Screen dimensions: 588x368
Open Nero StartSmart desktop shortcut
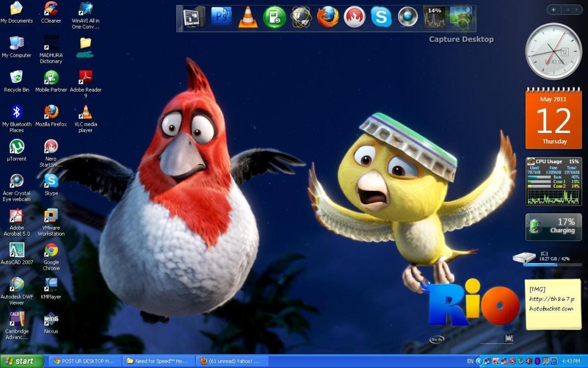pos(51,153)
